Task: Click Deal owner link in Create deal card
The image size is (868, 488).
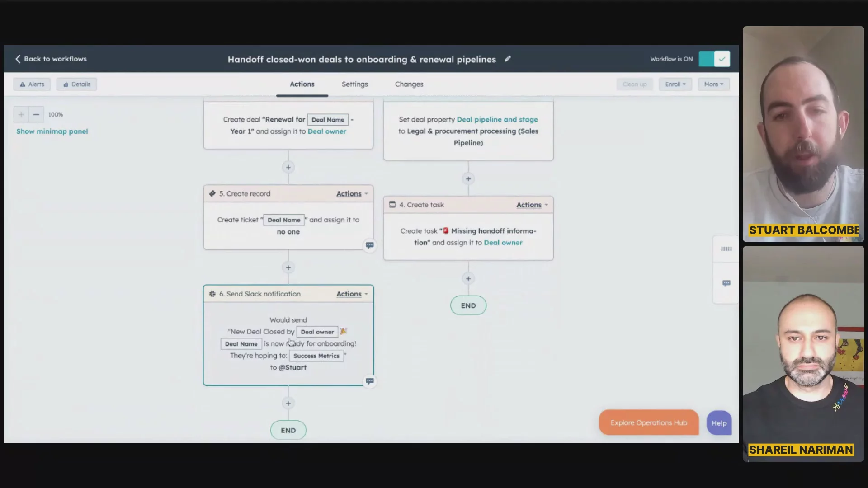Action: click(x=327, y=131)
